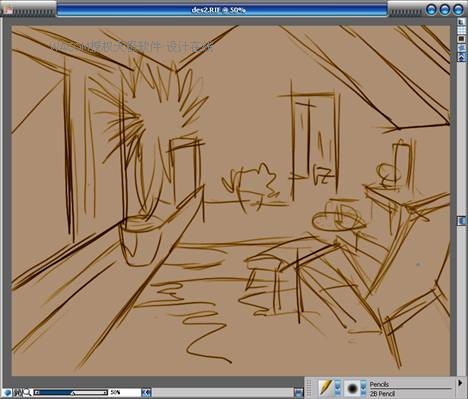Click the magnifier zoom icon in bottom bar

point(28,393)
